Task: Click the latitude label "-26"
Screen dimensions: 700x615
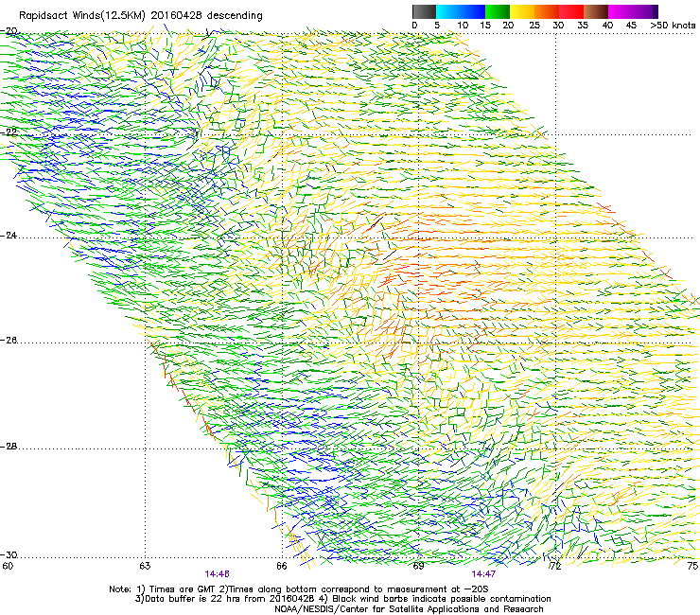Action: [9, 341]
